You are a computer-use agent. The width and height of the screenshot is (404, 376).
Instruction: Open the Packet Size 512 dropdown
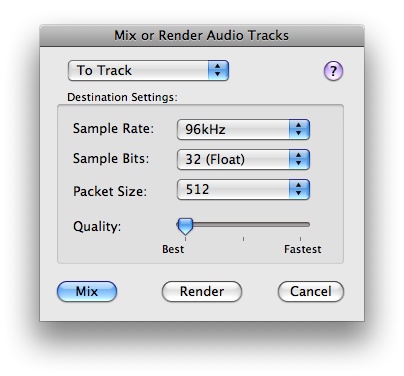click(243, 189)
